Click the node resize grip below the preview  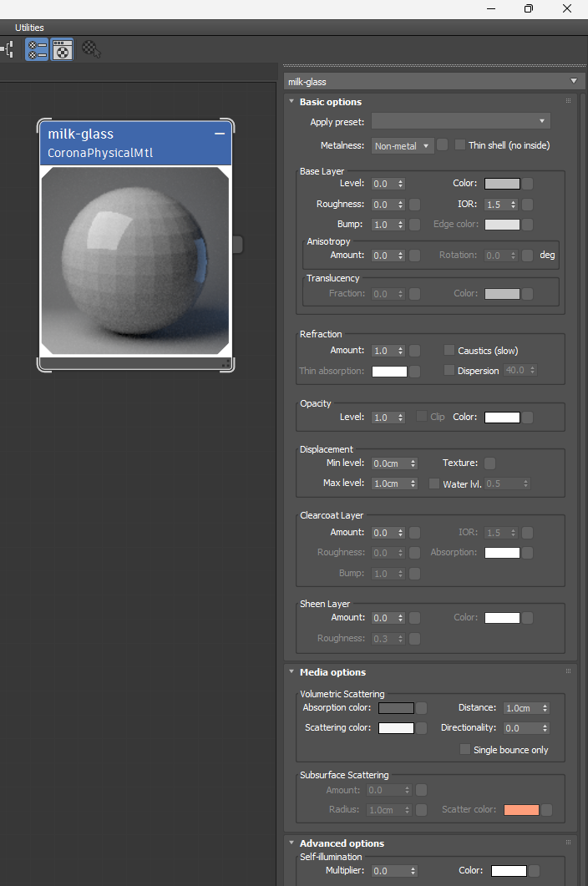coord(226,364)
